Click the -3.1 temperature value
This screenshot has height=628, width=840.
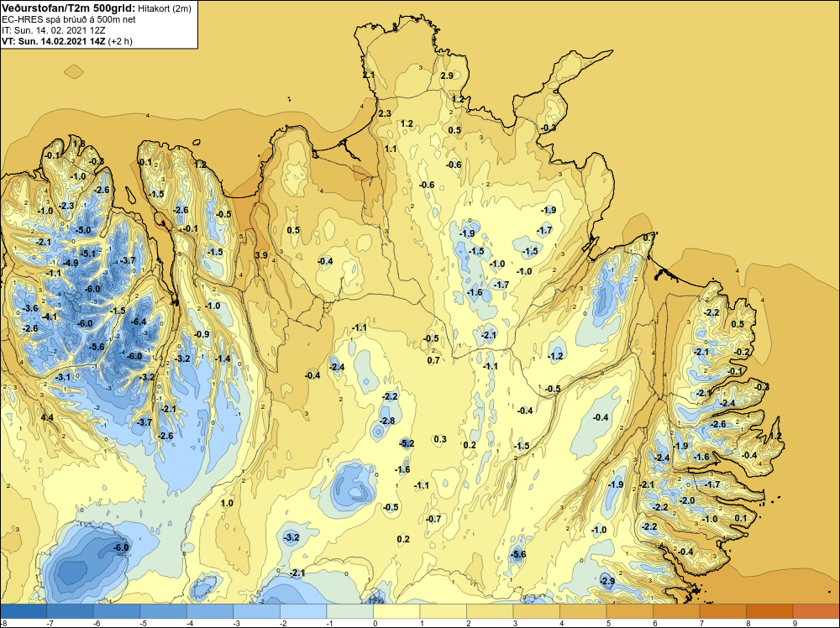pos(63,377)
